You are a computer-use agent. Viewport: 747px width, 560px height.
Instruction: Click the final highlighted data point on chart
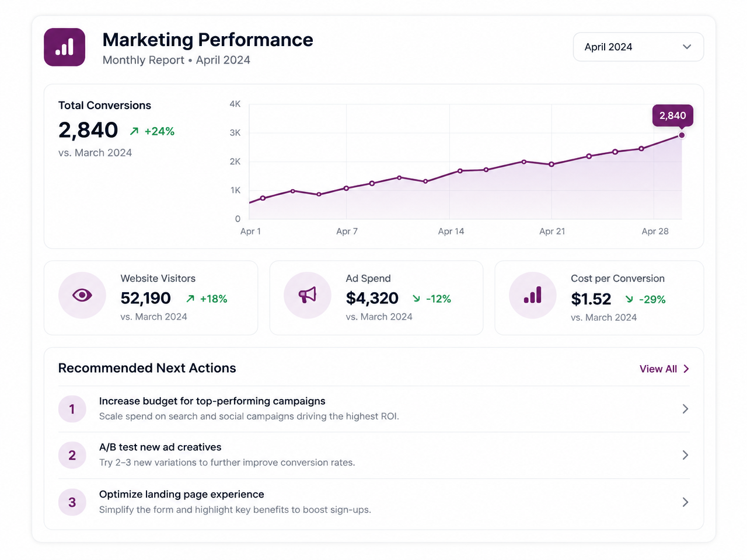(682, 135)
